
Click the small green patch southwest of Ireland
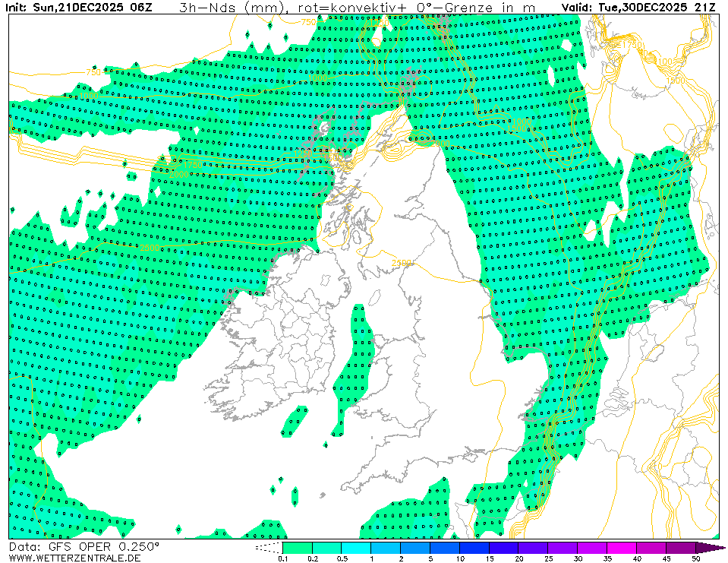(x=296, y=420)
